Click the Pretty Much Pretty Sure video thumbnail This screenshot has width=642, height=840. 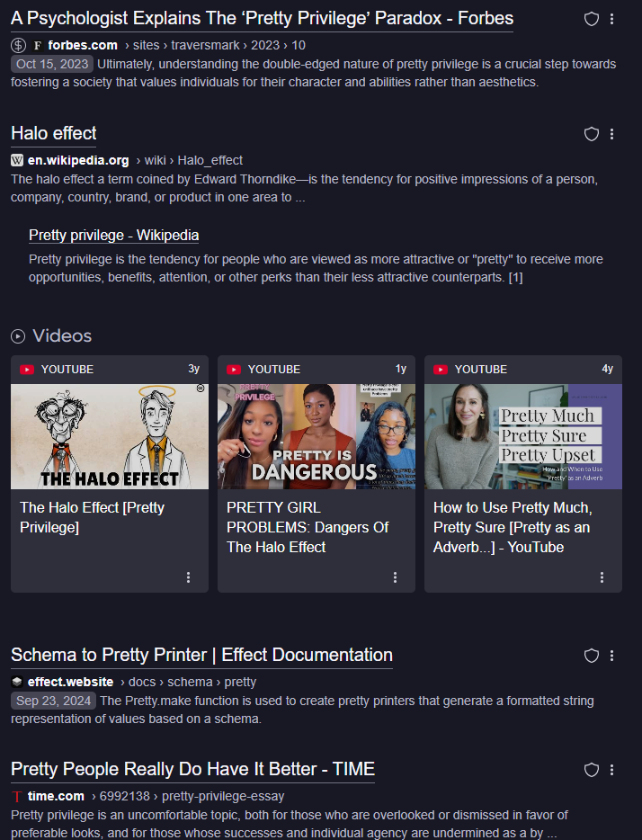(523, 436)
